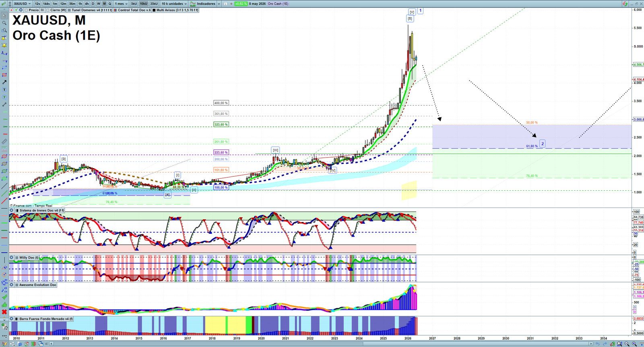Click the green arrow icon in the price label bar
Image resolution: width=644 pixels, height=347 pixels.
click(16, 10)
